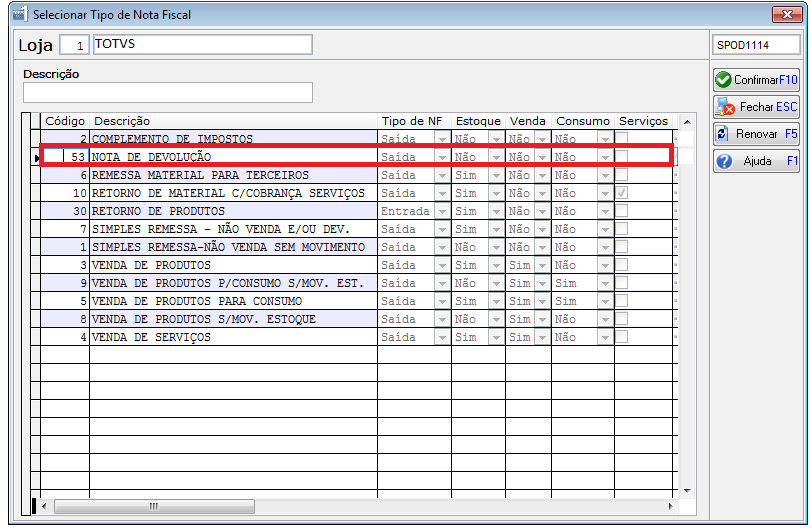This screenshot has height=528, width=811.
Task: Sort by the Descrição column header
Action: tap(233, 121)
